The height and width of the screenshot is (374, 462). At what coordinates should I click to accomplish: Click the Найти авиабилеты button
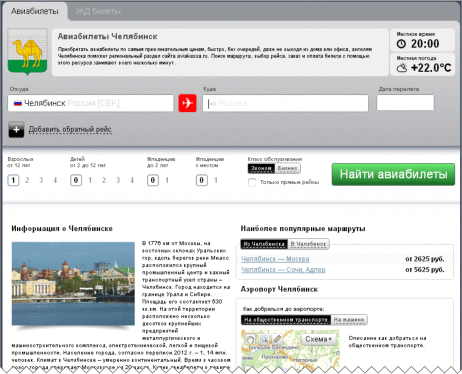pos(393,174)
